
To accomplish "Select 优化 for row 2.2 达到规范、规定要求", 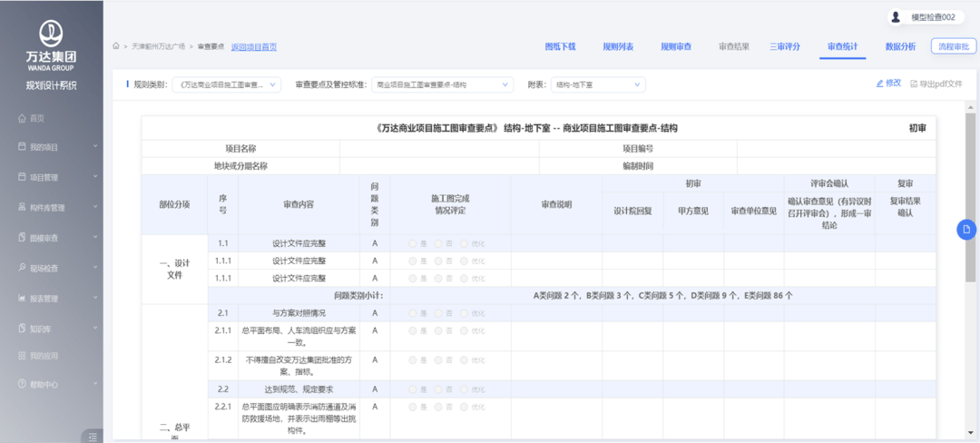I will [x=464, y=389].
